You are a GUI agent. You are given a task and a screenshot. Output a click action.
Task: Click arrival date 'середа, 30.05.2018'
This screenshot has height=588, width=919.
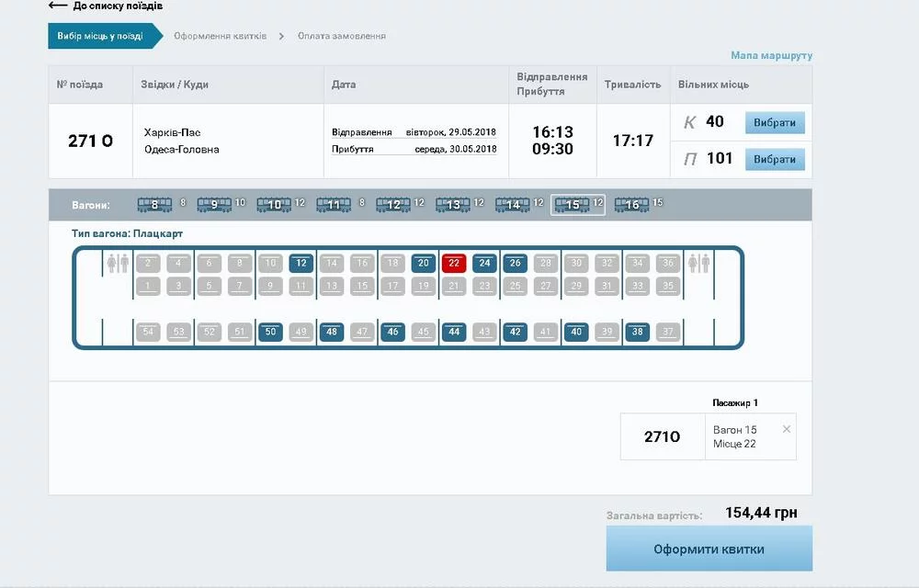tap(456, 149)
